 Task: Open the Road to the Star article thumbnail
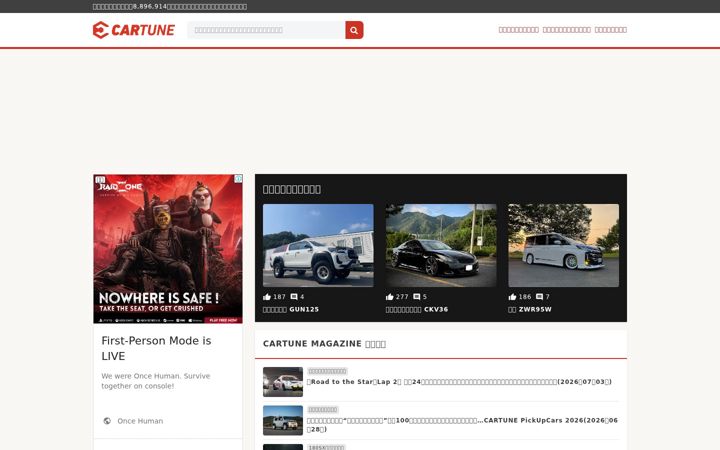click(283, 382)
